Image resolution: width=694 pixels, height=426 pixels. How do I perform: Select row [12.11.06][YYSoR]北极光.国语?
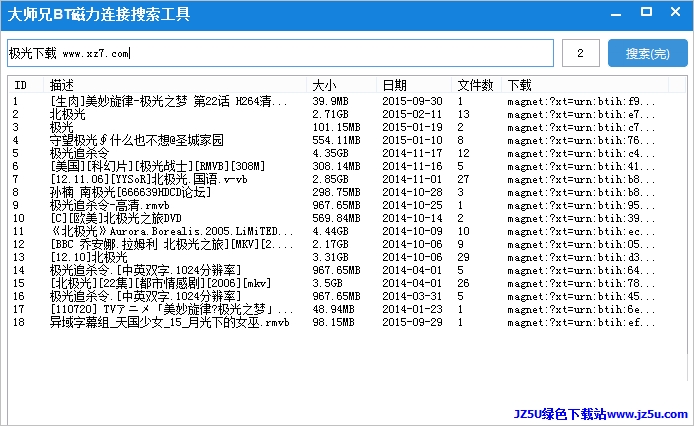coord(347,179)
